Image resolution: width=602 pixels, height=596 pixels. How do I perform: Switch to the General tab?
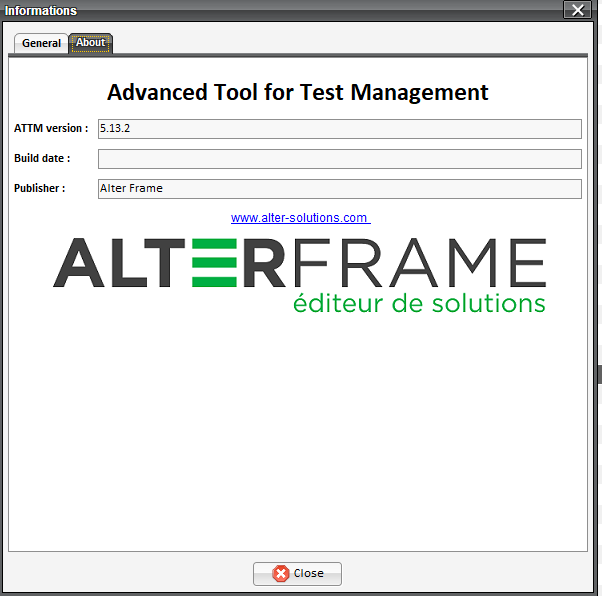pyautogui.click(x=41, y=43)
